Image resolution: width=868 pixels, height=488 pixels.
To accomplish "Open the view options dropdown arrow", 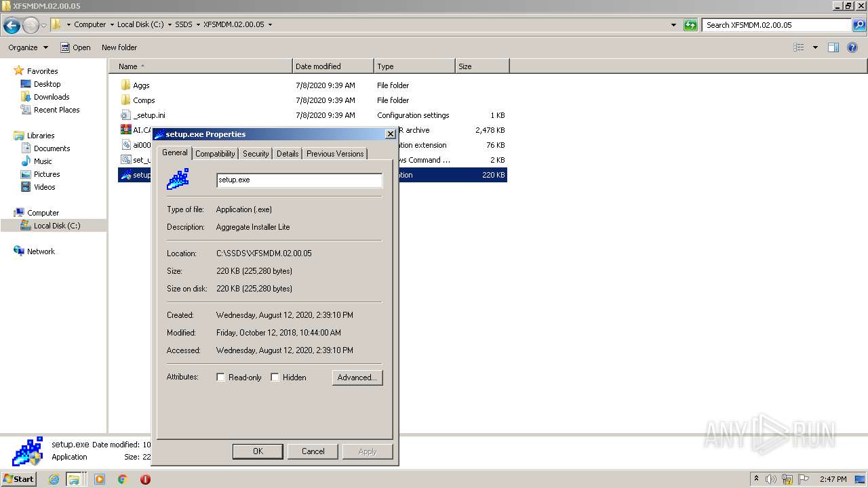I will 815,47.
